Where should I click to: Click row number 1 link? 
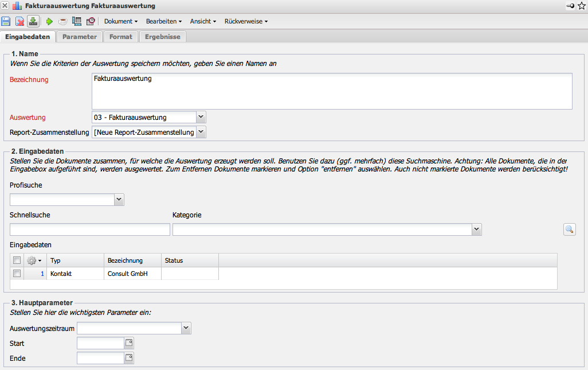(x=42, y=274)
